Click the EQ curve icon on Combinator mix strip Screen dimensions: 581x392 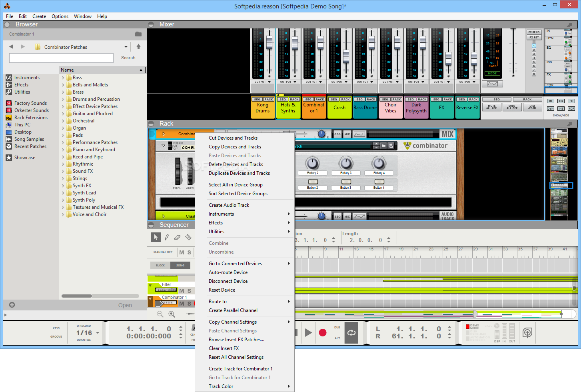pyautogui.click(x=359, y=134)
